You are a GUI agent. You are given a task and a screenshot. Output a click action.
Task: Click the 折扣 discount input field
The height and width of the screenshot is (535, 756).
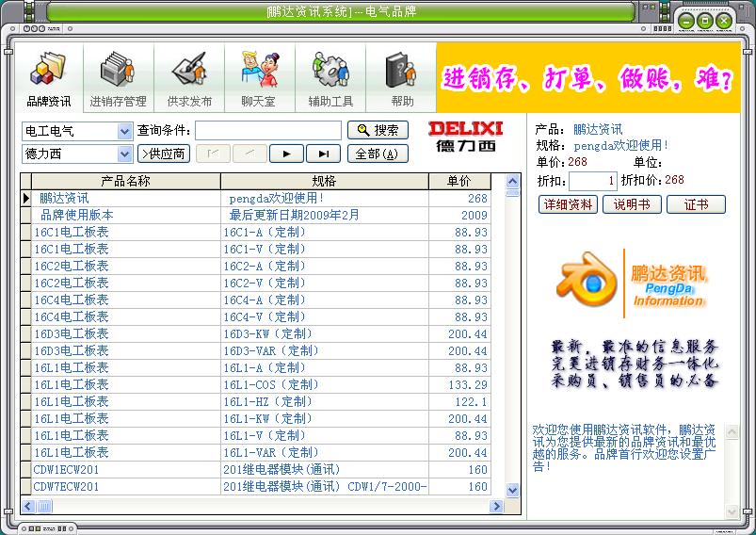point(592,182)
